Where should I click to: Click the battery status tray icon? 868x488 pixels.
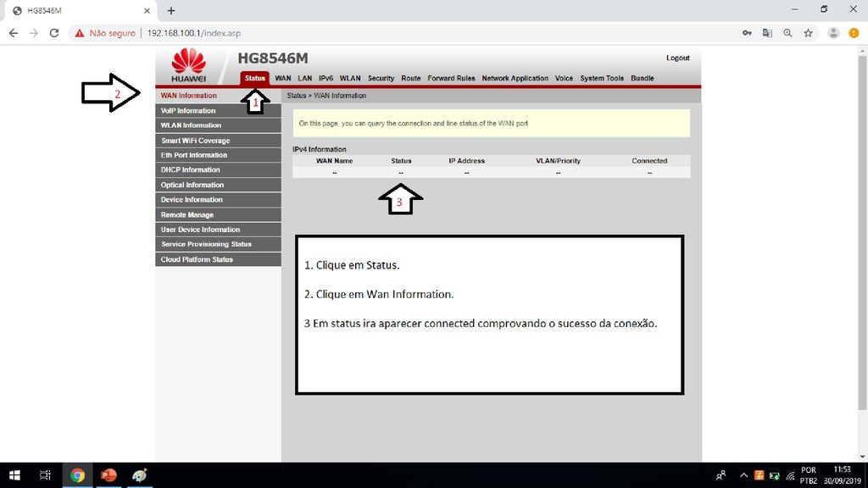(775, 475)
